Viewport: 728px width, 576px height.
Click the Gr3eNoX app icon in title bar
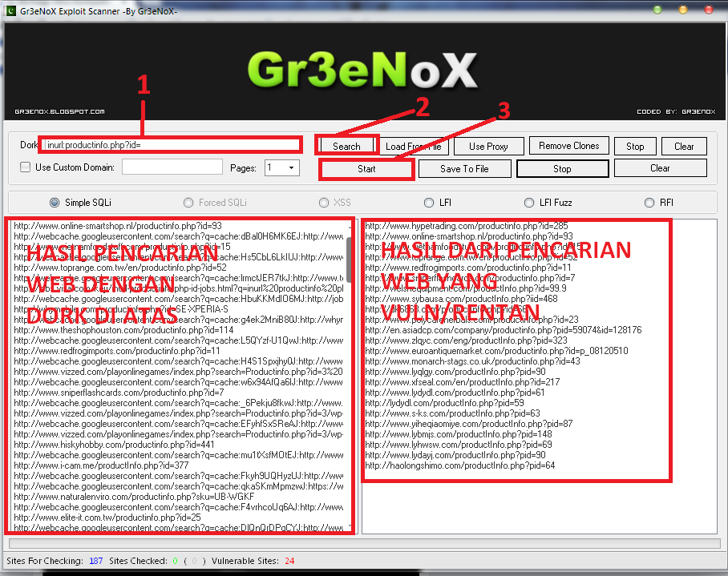tap(10, 10)
